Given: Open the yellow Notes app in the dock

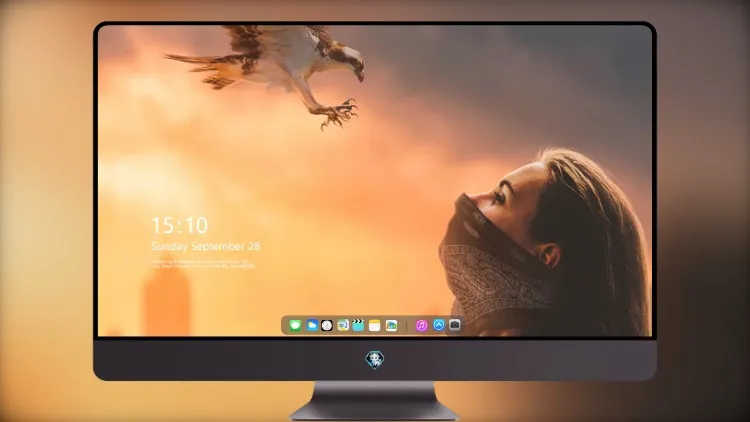Looking at the screenshot, I should [375, 325].
